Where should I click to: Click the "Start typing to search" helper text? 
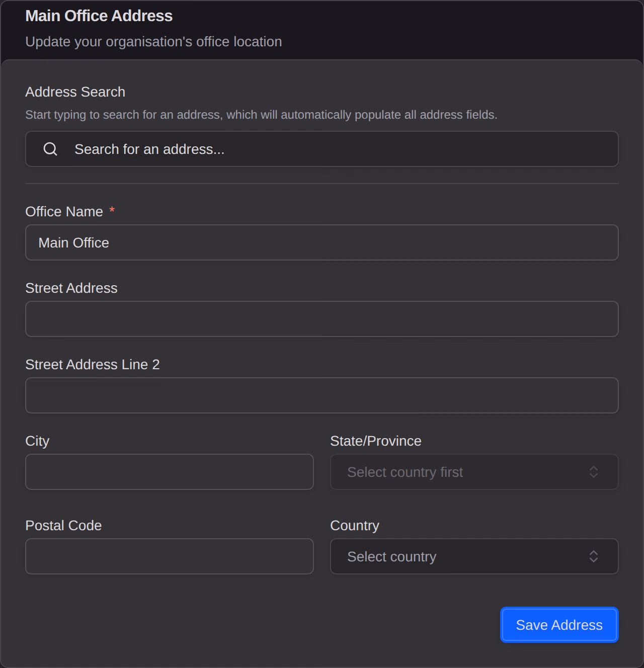(x=261, y=115)
